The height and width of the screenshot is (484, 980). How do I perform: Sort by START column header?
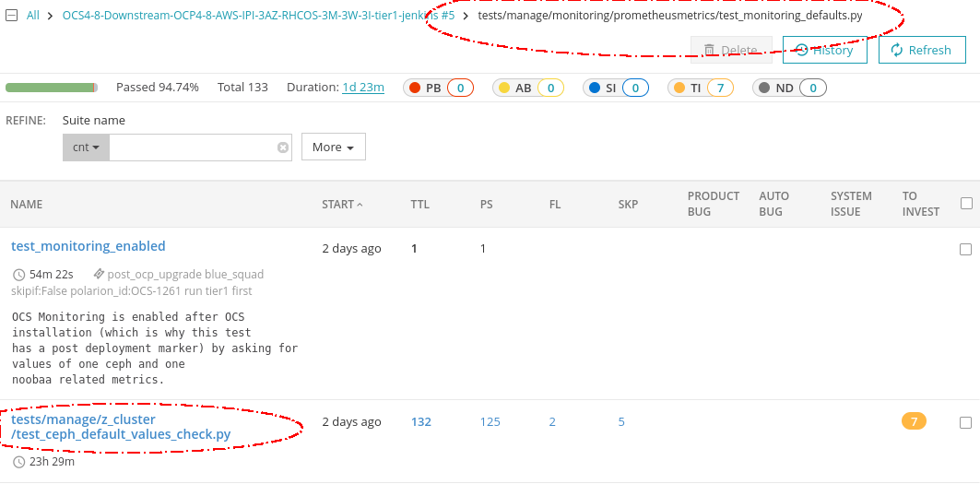pyautogui.click(x=342, y=205)
